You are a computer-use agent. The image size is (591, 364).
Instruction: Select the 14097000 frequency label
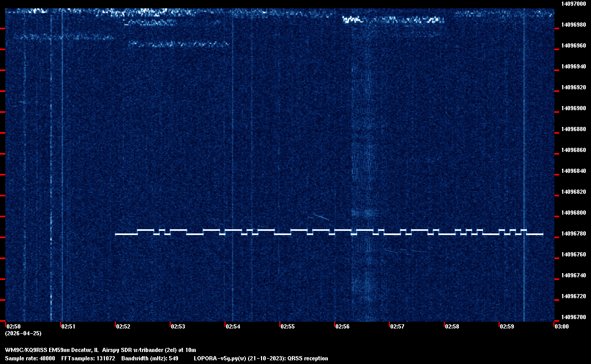(573, 4)
